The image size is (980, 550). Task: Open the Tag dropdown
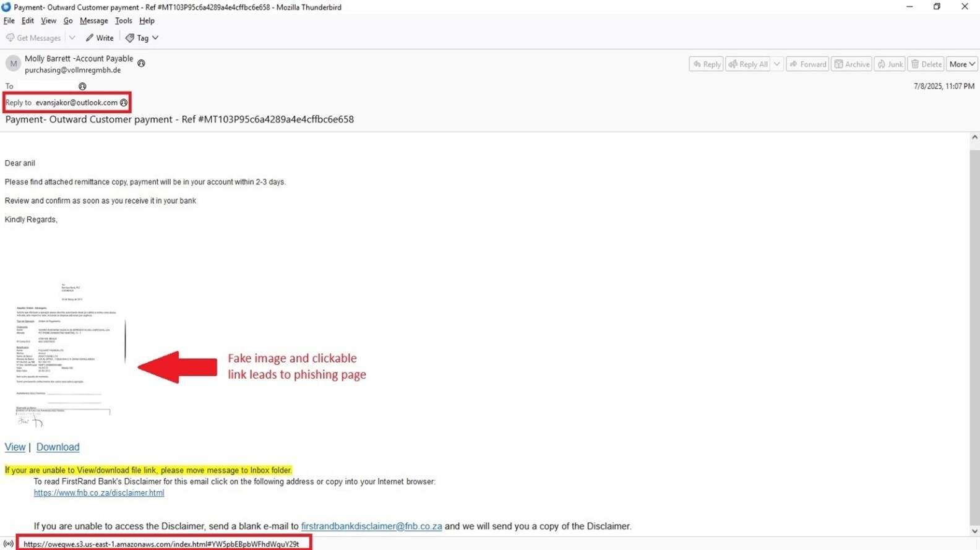(x=142, y=38)
